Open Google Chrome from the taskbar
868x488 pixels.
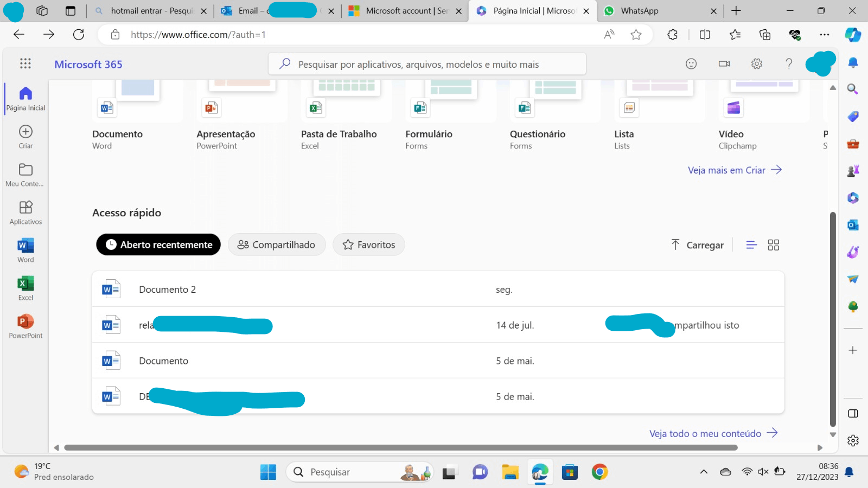[x=599, y=472]
